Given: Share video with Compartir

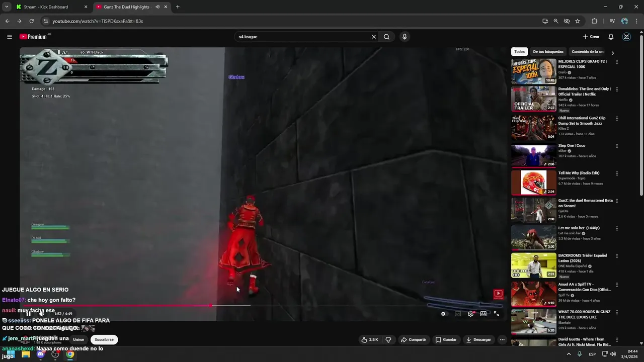Looking at the screenshot, I should (x=413, y=339).
